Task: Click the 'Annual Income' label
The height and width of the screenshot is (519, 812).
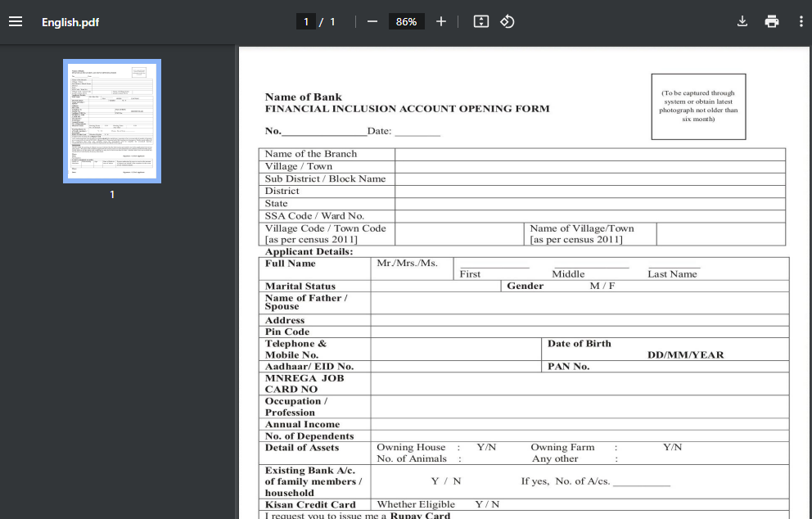Action: tap(302, 425)
